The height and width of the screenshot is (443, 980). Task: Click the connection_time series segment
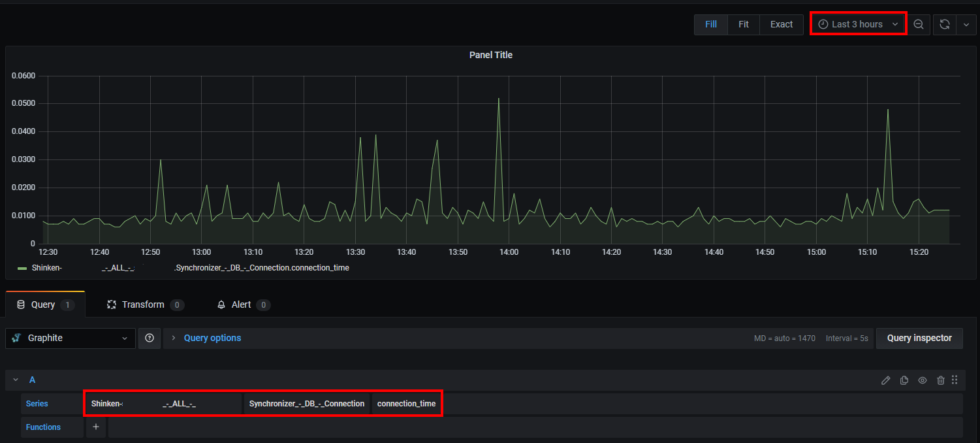click(406, 404)
